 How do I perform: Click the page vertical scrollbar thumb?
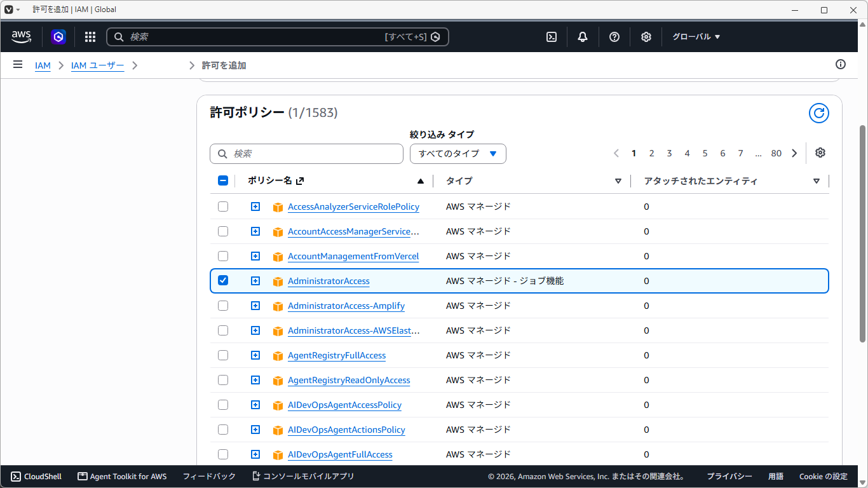coord(863,234)
